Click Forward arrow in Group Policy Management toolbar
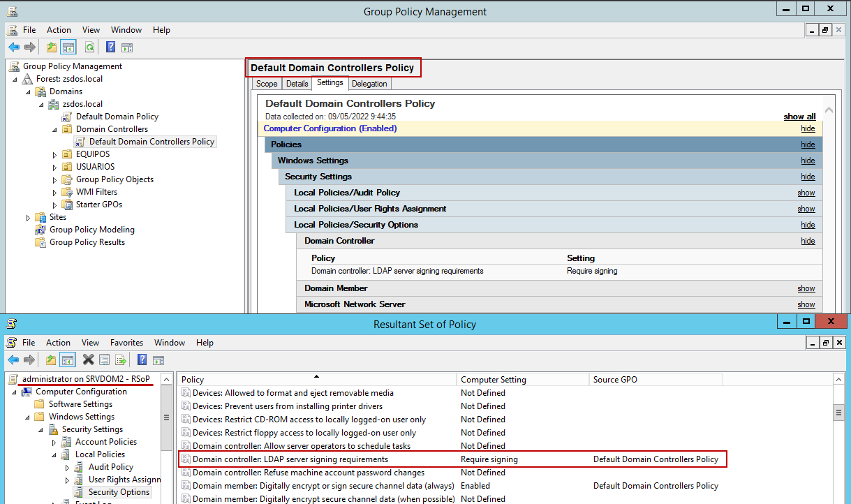Viewport: 851px width, 504px height. 30,47
